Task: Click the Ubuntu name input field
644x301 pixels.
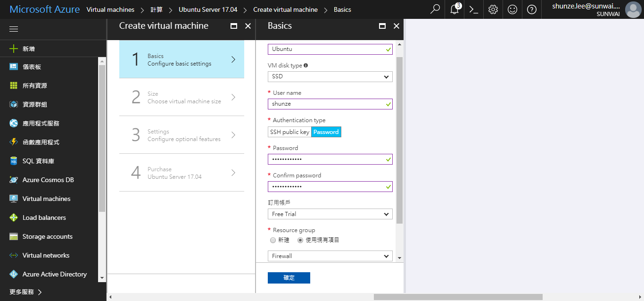Action: [x=330, y=49]
